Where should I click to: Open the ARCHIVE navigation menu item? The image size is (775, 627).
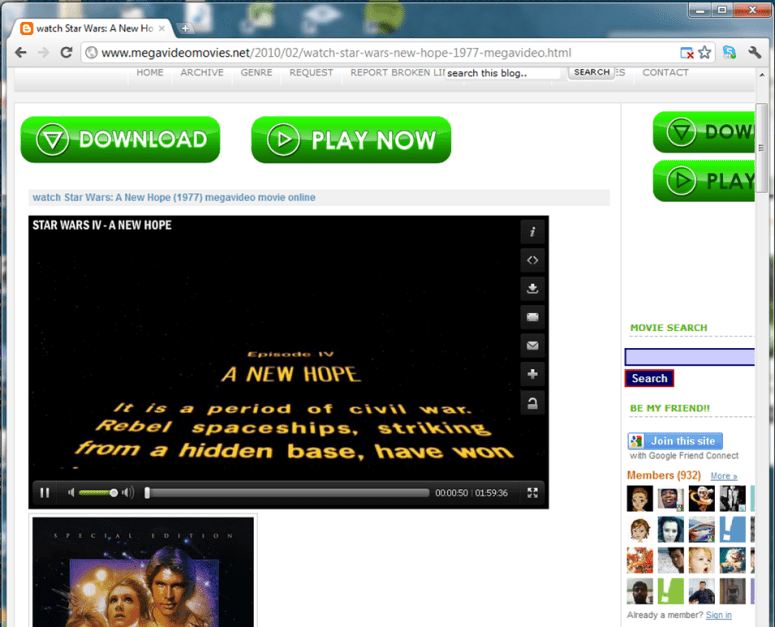(x=202, y=73)
